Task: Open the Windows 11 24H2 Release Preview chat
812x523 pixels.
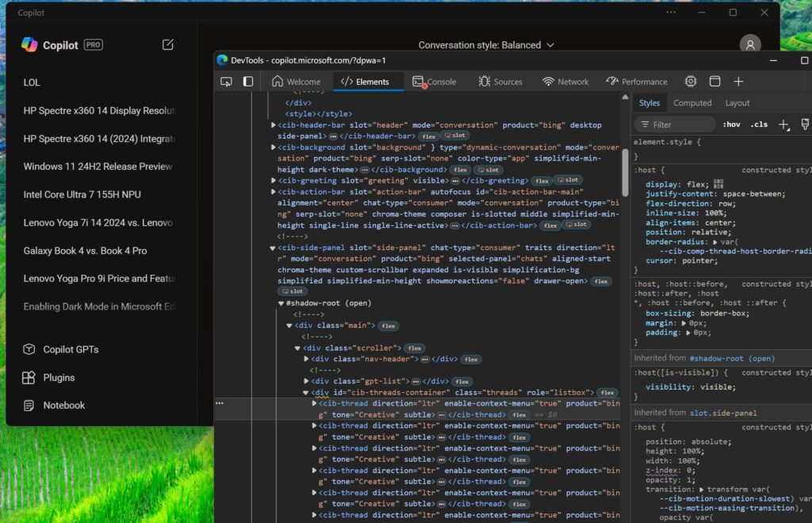Action: [98, 167]
